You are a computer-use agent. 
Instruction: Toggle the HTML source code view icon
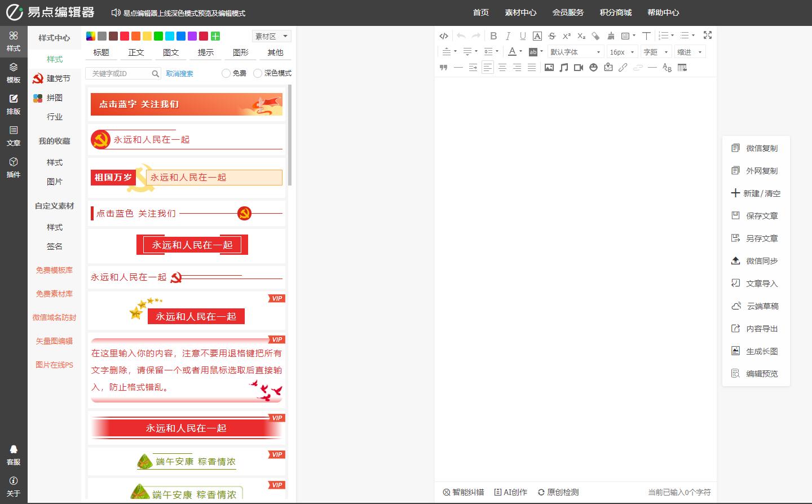444,36
